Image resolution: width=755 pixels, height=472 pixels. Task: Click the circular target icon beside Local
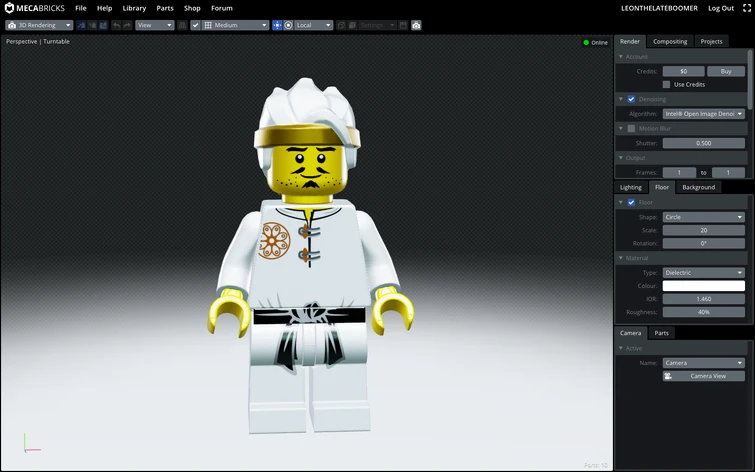tap(288, 25)
